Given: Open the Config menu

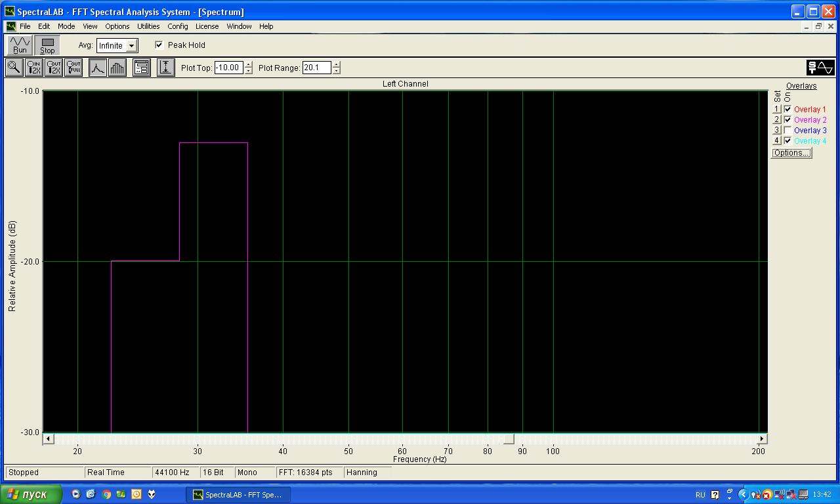Looking at the screenshot, I should coord(177,26).
